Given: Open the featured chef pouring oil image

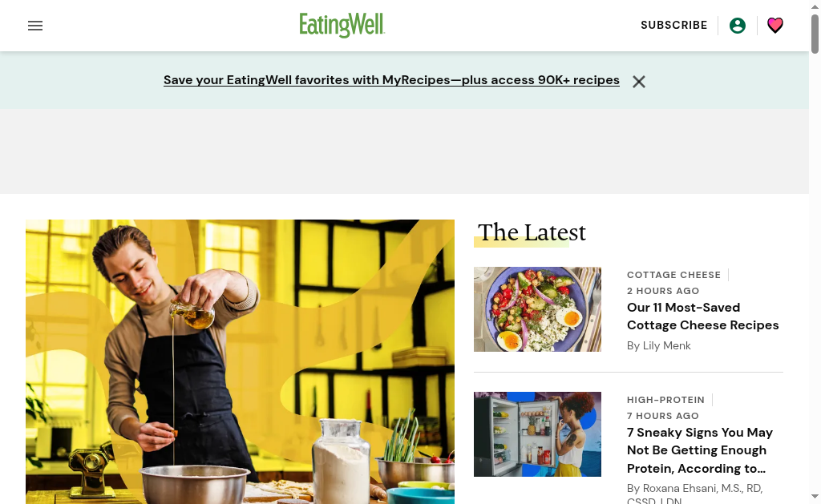Looking at the screenshot, I should tap(240, 361).
